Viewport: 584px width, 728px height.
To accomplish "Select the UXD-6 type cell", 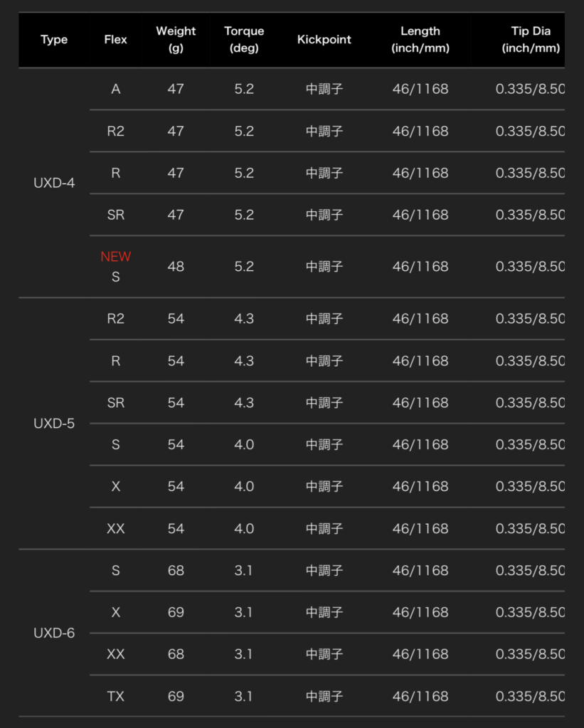I will [x=54, y=633].
